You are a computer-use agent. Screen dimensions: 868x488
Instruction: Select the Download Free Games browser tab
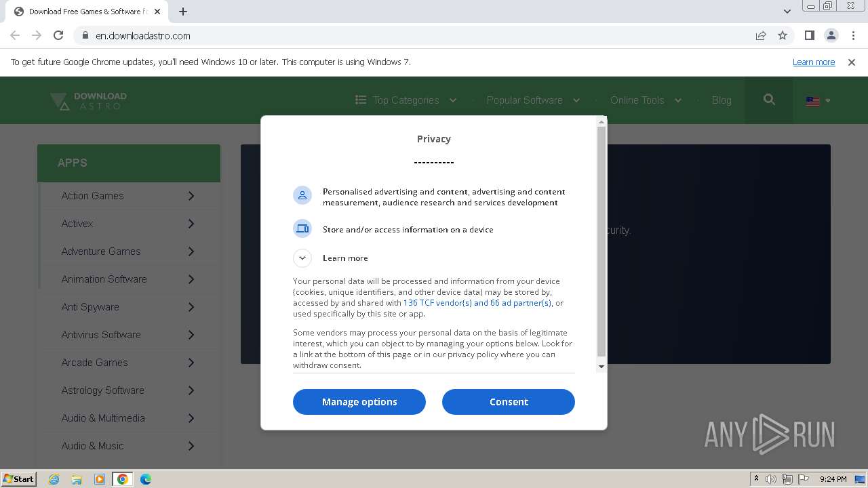(x=86, y=12)
